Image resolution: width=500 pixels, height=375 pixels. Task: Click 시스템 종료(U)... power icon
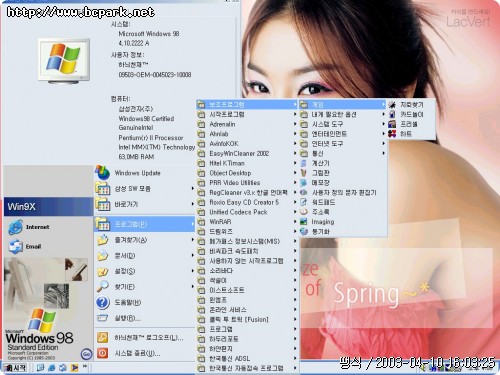tap(102, 353)
